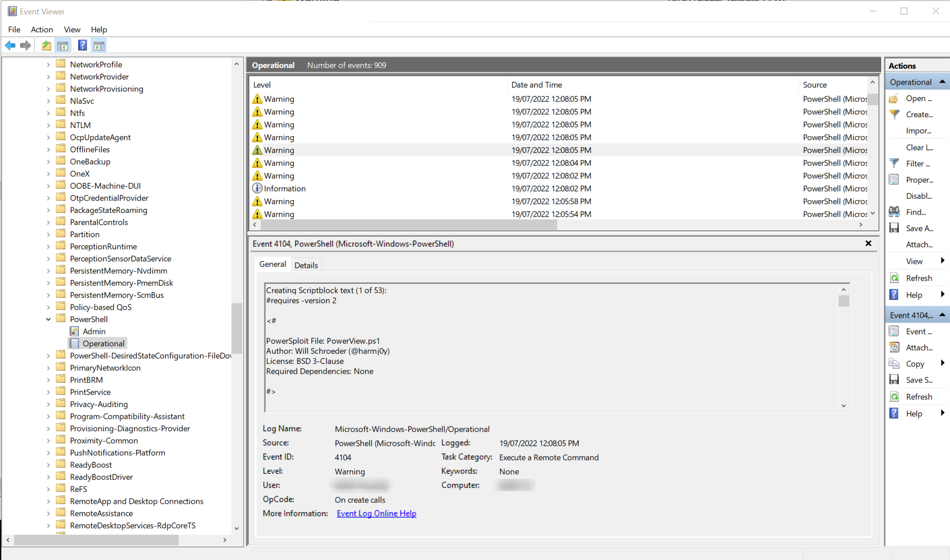Select the Filter Current Log funnel icon
This screenshot has height=560, width=950.
pyautogui.click(x=894, y=163)
